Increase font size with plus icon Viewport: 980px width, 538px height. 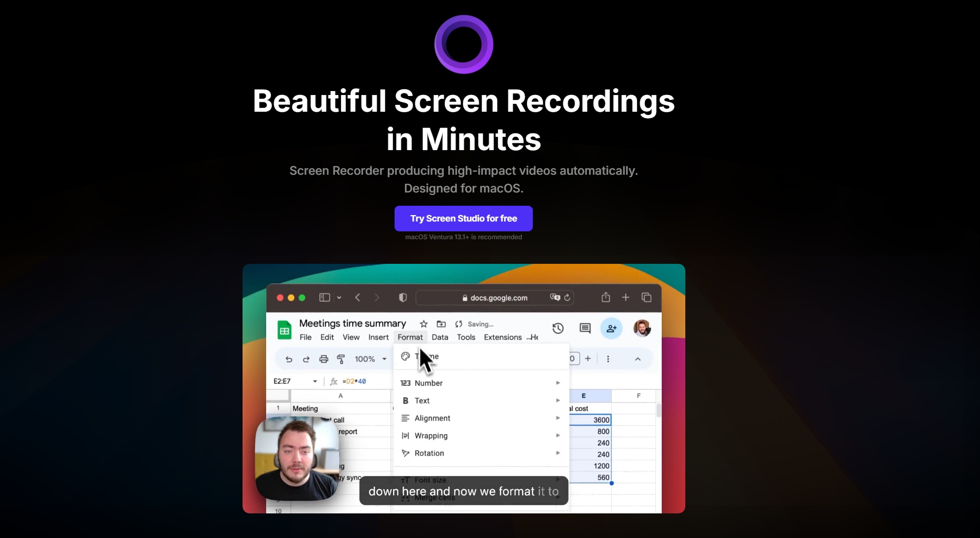click(588, 358)
